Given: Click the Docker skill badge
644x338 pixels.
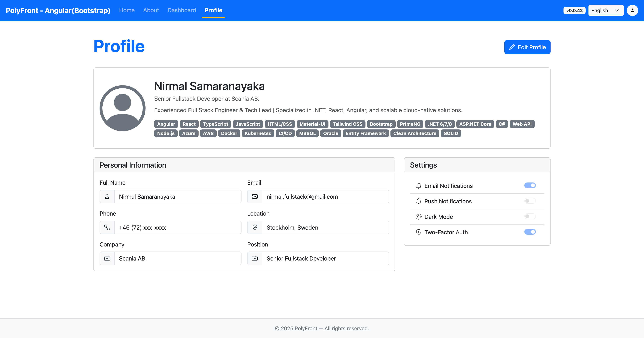Looking at the screenshot, I should pyautogui.click(x=229, y=133).
